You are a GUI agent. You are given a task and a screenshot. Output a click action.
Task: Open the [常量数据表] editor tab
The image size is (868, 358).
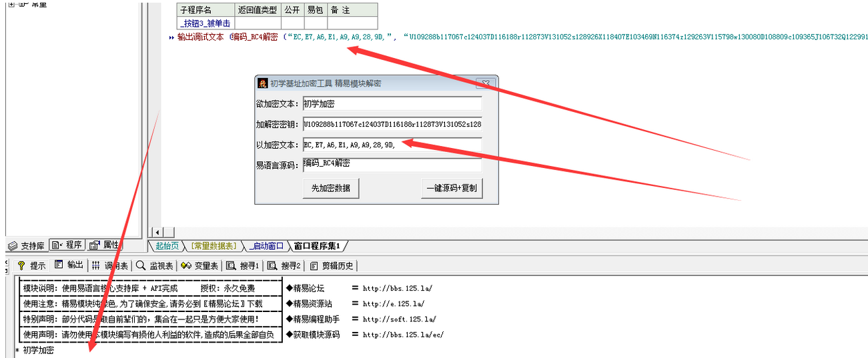[213, 246]
